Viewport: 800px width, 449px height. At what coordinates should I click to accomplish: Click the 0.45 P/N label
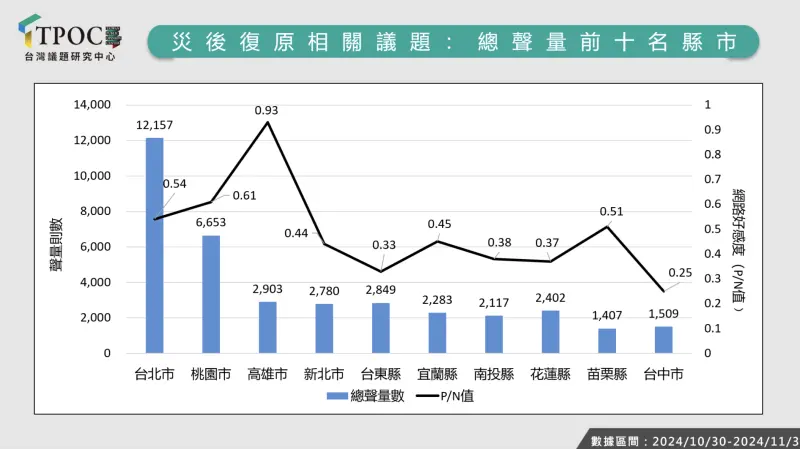tap(439, 224)
